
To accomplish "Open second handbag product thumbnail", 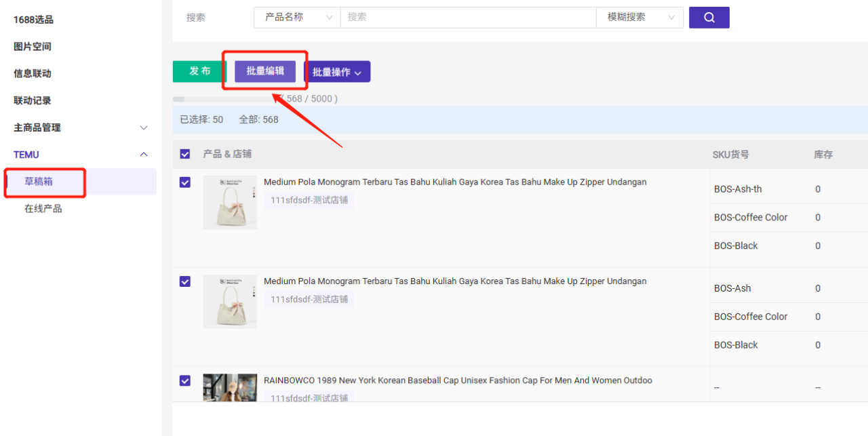I will click(x=230, y=301).
